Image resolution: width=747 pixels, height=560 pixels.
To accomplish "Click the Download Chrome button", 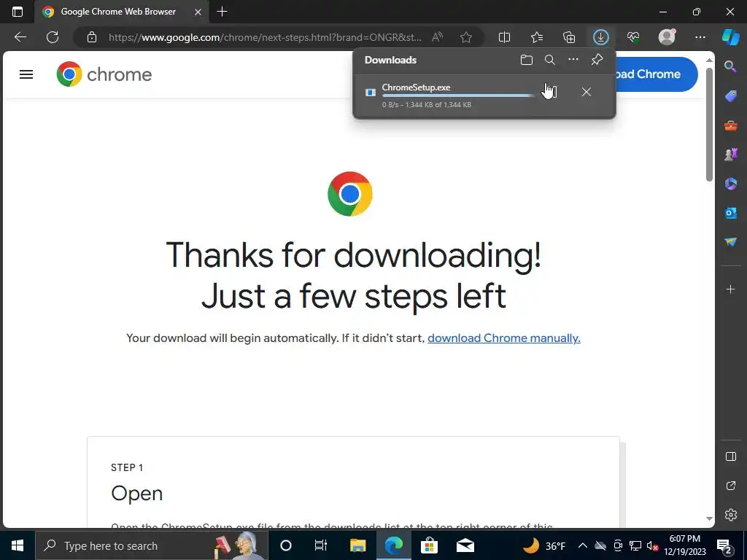I will click(656, 74).
